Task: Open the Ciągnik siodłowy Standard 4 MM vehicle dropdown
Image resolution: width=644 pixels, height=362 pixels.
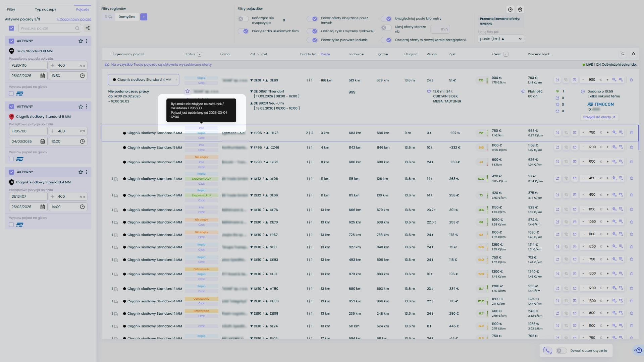Action: pyautogui.click(x=144, y=80)
